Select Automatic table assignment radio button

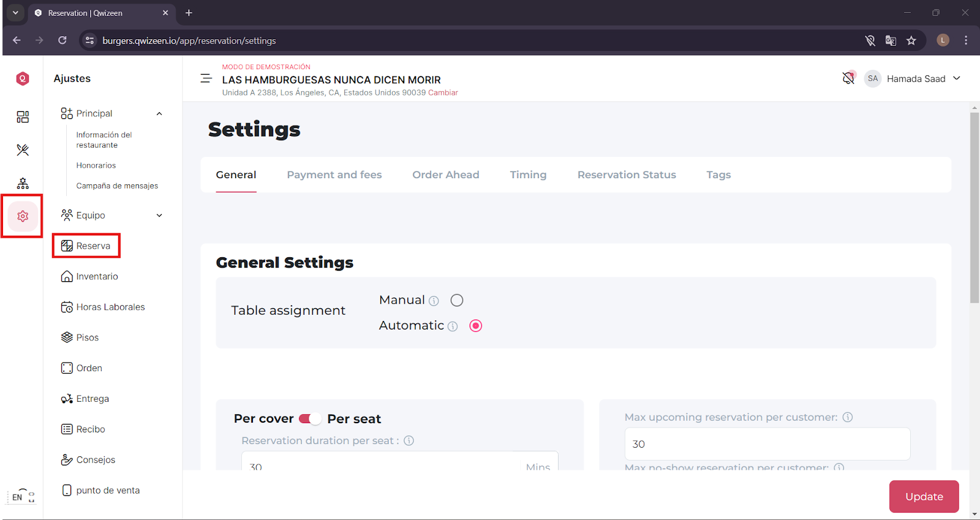tap(476, 326)
